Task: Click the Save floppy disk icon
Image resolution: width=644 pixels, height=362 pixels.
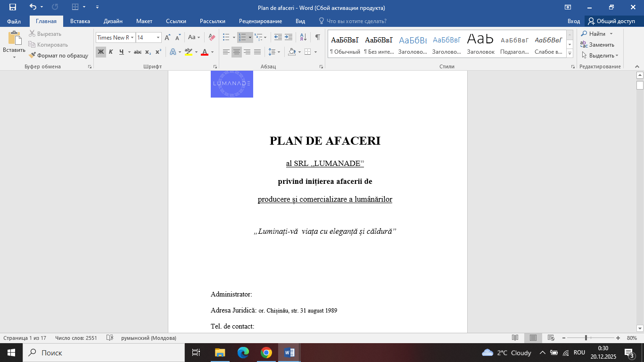Action: [13, 8]
